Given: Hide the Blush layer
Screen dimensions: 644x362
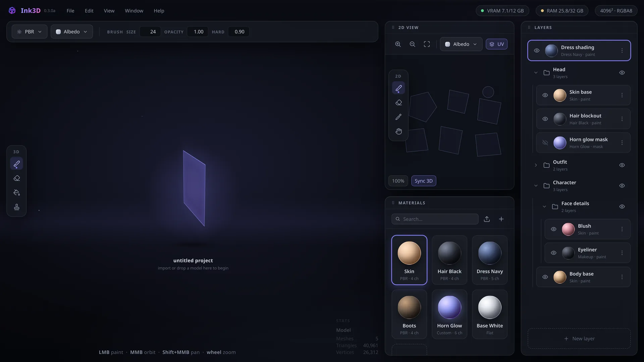Looking at the screenshot, I should pyautogui.click(x=553, y=229).
